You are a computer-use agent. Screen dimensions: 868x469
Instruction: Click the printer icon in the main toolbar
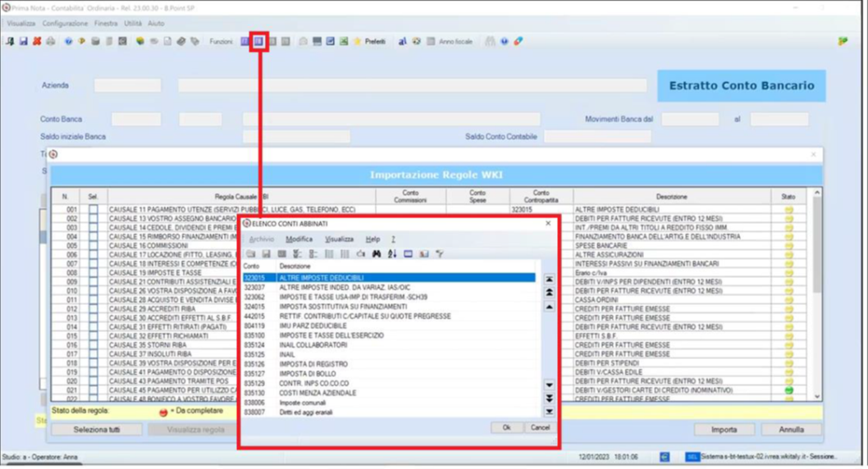tap(50, 42)
